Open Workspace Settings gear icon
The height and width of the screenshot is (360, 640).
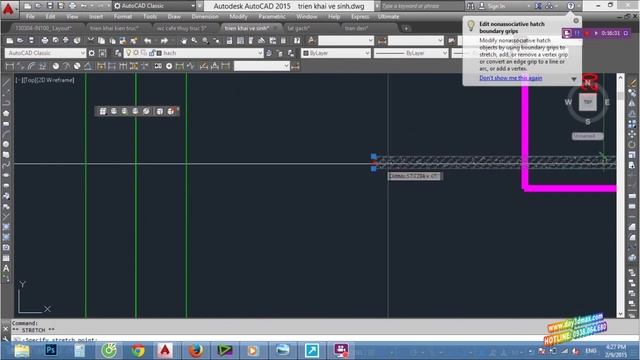tap(91, 53)
